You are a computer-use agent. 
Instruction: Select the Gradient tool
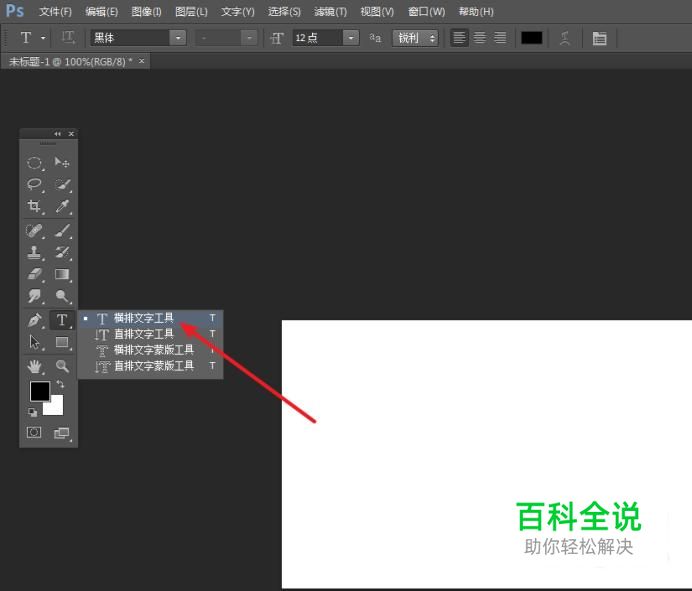click(62, 274)
